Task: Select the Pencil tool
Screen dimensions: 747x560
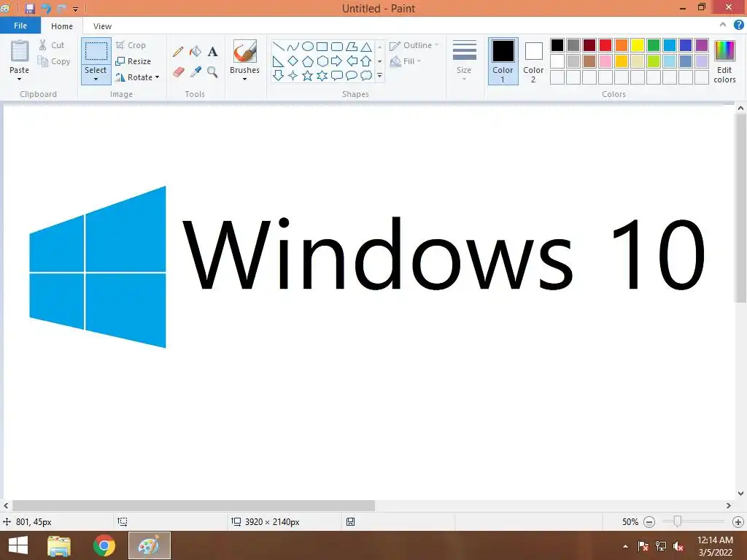Action: click(178, 52)
